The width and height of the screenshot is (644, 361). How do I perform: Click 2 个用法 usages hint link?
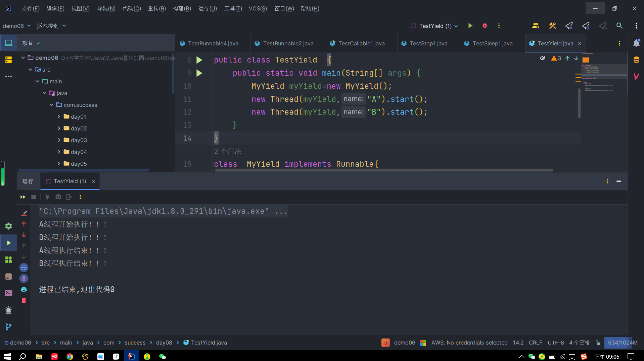tap(228, 151)
